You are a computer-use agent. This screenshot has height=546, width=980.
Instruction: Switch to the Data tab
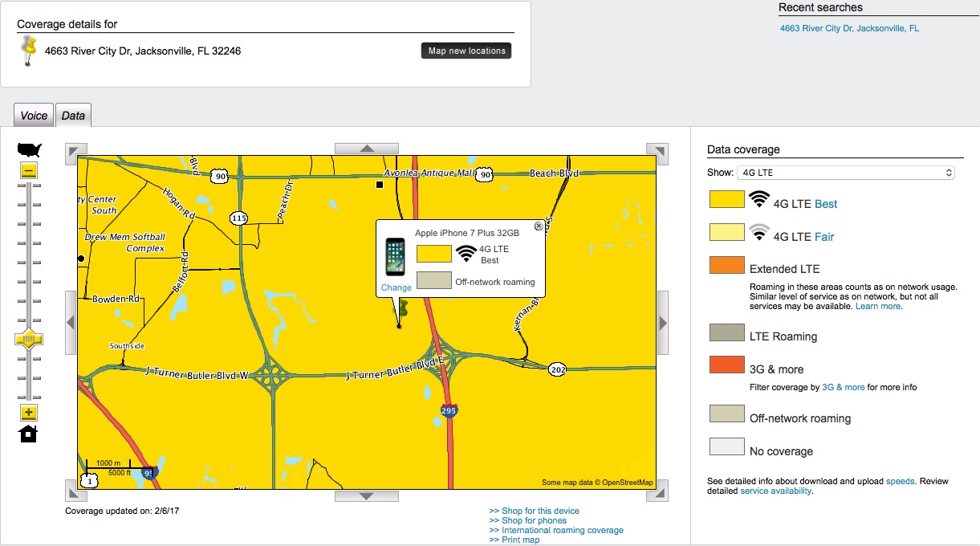point(73,116)
